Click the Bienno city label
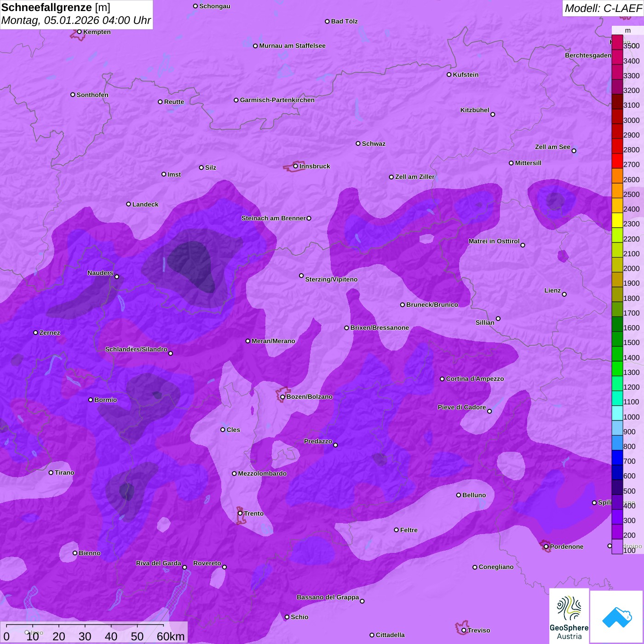 pyautogui.click(x=90, y=553)
